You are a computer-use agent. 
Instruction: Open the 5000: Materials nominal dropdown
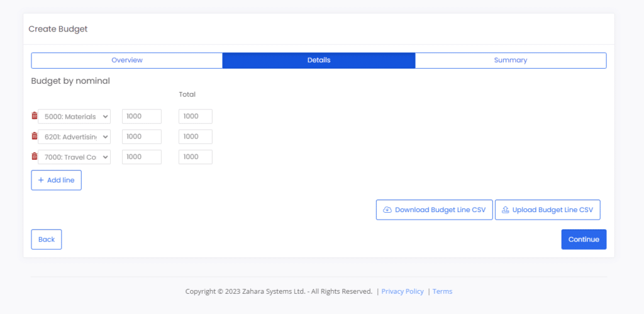[74, 116]
